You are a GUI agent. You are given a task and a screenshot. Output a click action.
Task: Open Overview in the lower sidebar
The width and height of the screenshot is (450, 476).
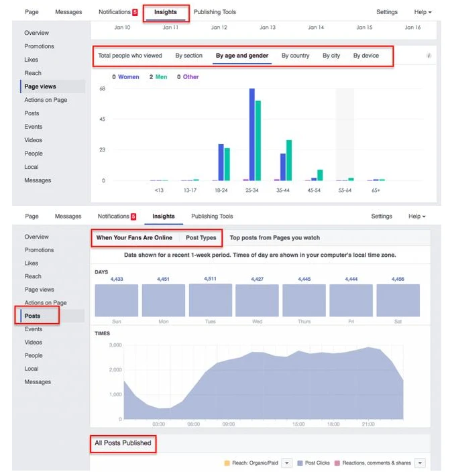click(x=36, y=237)
